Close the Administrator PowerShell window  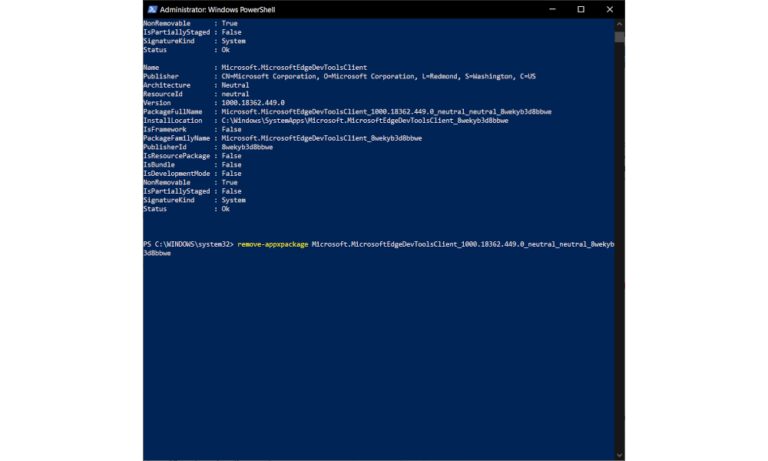610,9
